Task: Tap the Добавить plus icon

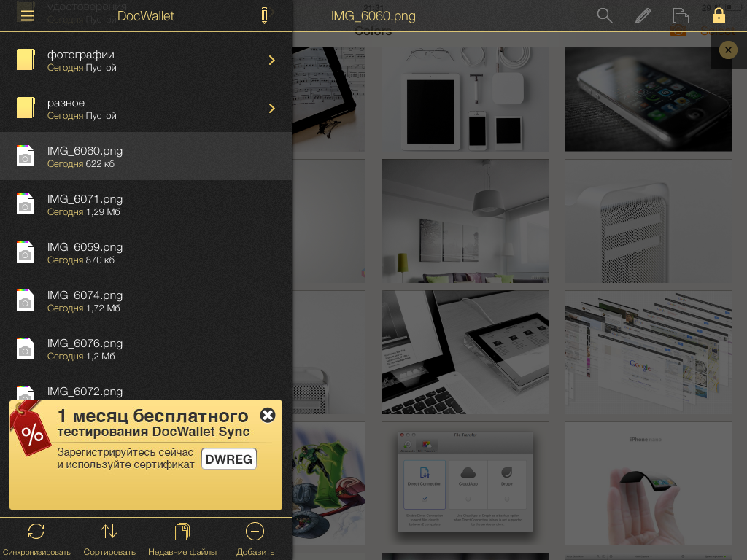Action: tap(255, 532)
